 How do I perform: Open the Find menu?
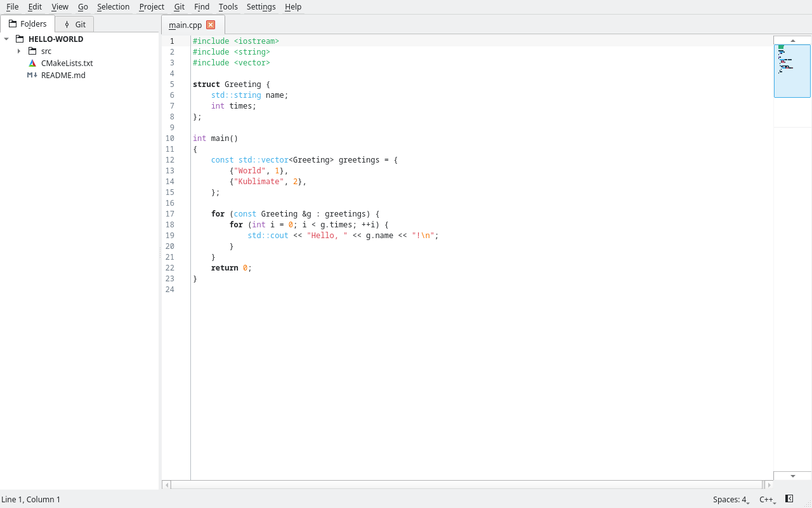[x=202, y=7]
